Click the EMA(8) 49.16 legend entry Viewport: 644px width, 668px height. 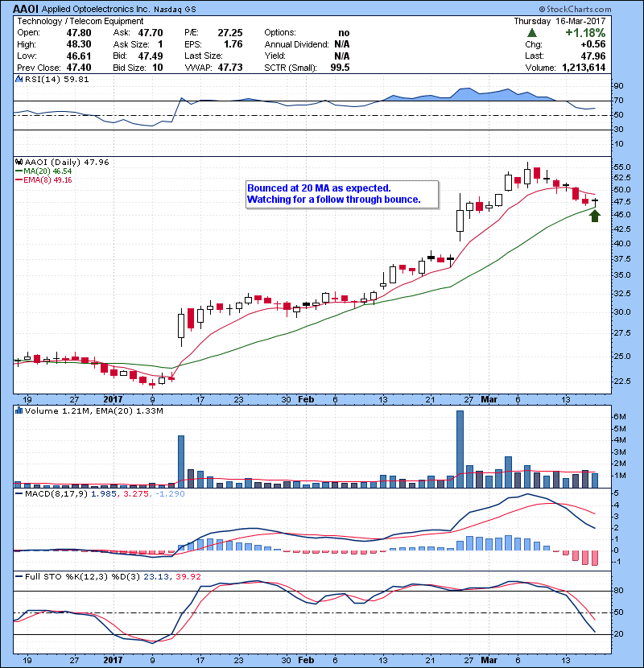[x=43, y=179]
